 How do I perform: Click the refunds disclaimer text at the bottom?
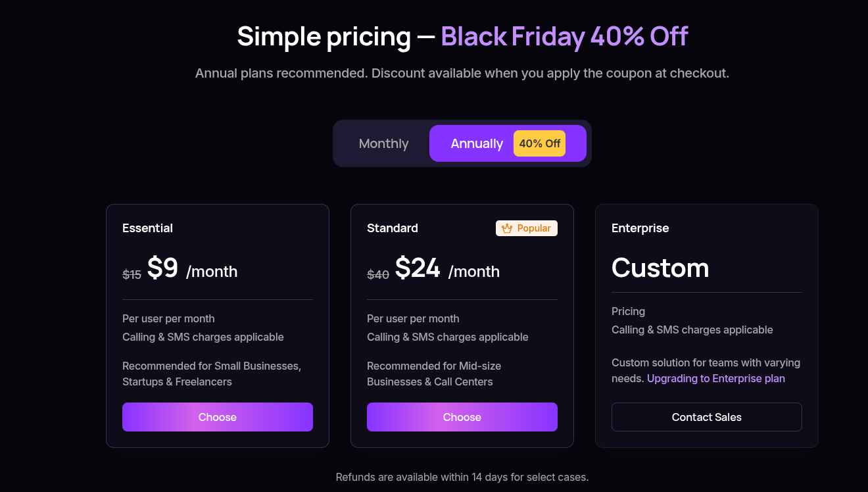tap(462, 477)
